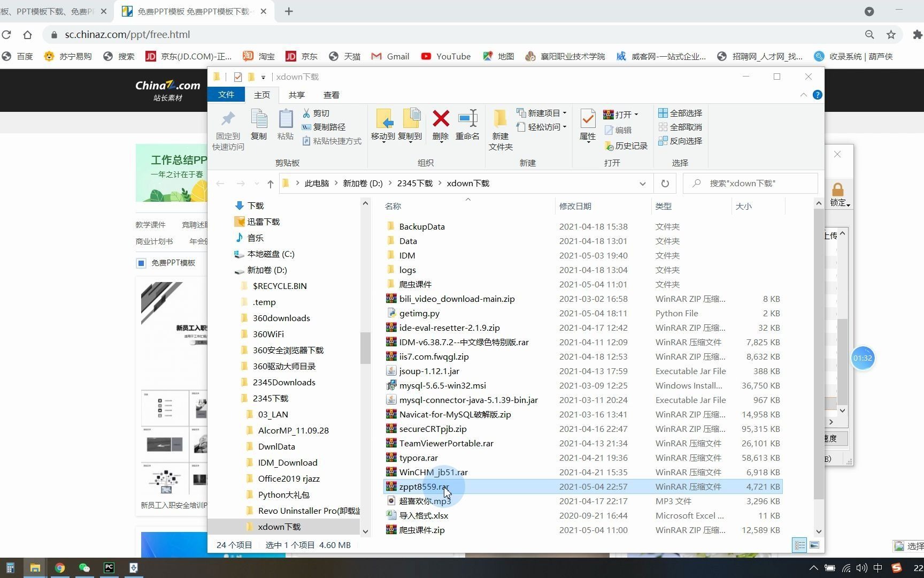Click the file list vertical scrollbar

click(x=819, y=353)
